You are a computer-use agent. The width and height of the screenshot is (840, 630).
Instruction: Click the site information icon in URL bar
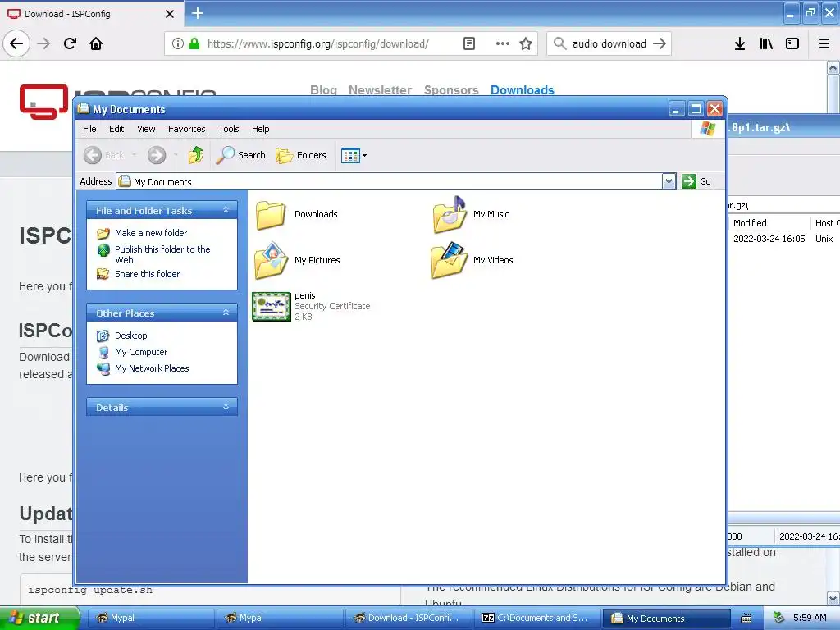point(178,44)
